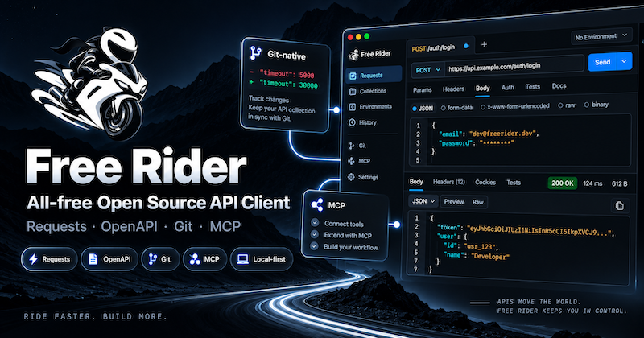Open Collections in the sidebar
The width and height of the screenshot is (644, 338).
click(368, 91)
